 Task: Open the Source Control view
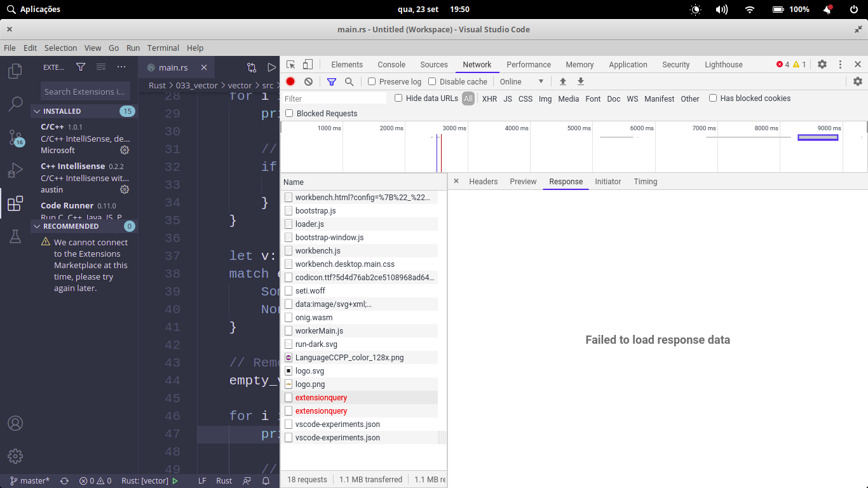click(15, 137)
